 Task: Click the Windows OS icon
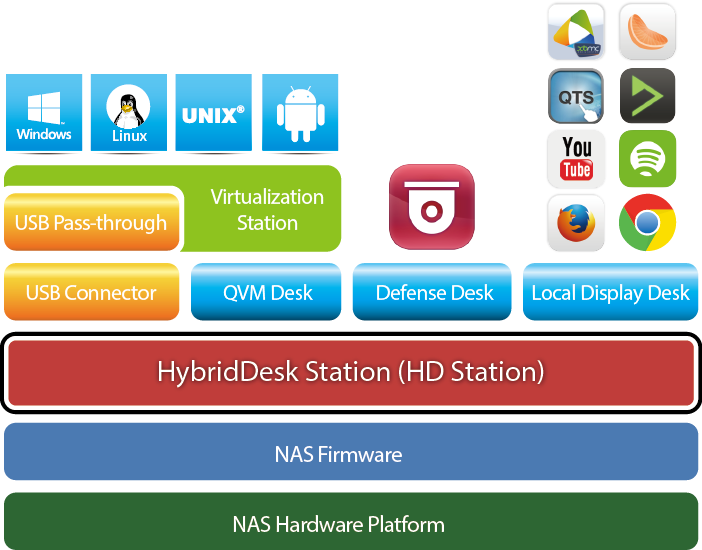[x=44, y=113]
